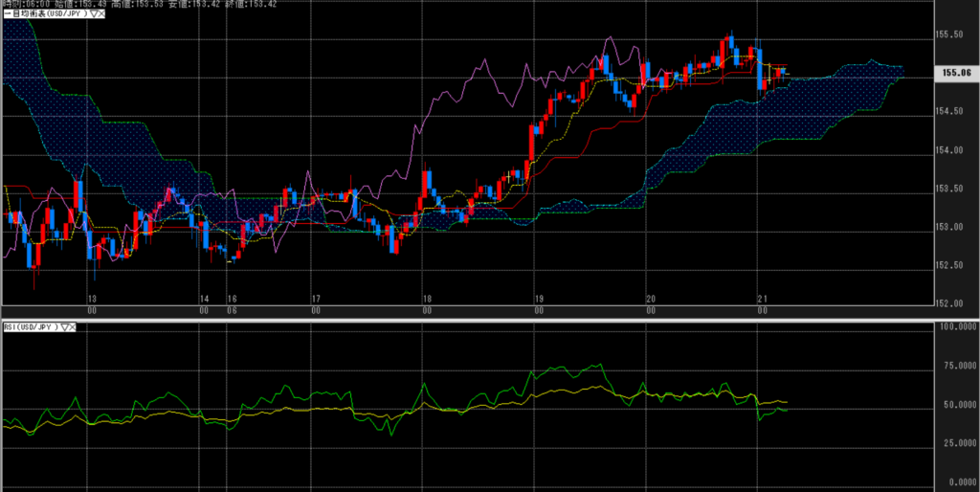The image size is (980, 492).
Task: Click the 21 date marker on time axis
Action: point(762,299)
